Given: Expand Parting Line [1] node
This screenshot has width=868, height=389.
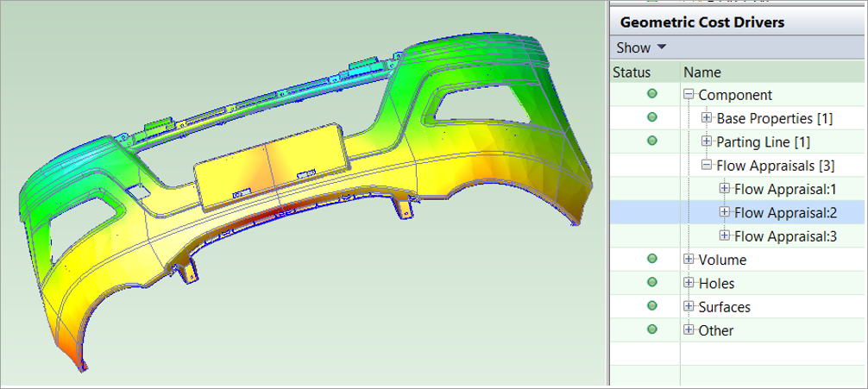Looking at the screenshot, I should point(707,141).
